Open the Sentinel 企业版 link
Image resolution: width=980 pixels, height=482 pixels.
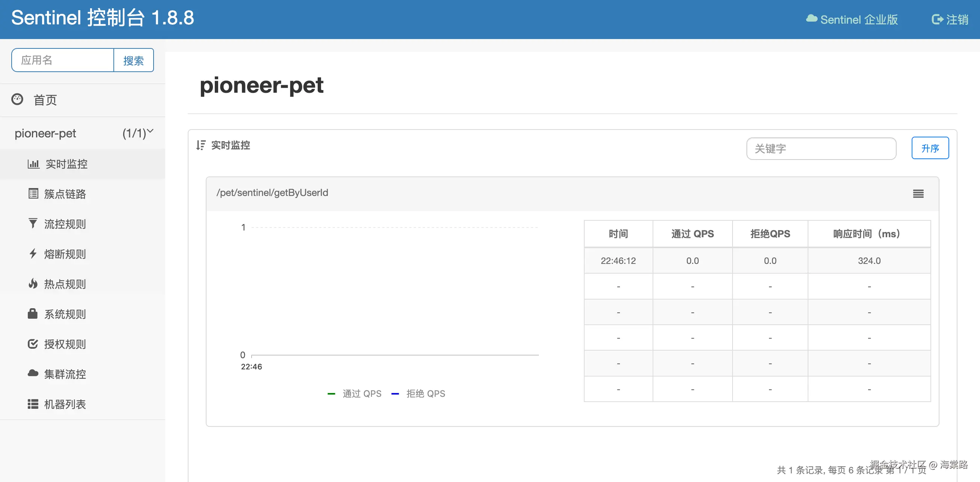click(852, 20)
